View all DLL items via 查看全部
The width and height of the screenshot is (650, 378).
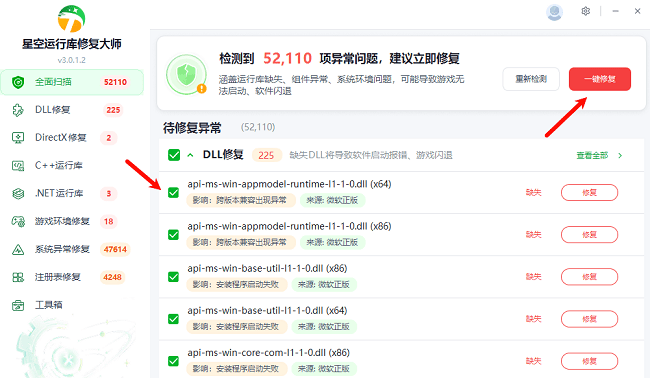coord(592,155)
